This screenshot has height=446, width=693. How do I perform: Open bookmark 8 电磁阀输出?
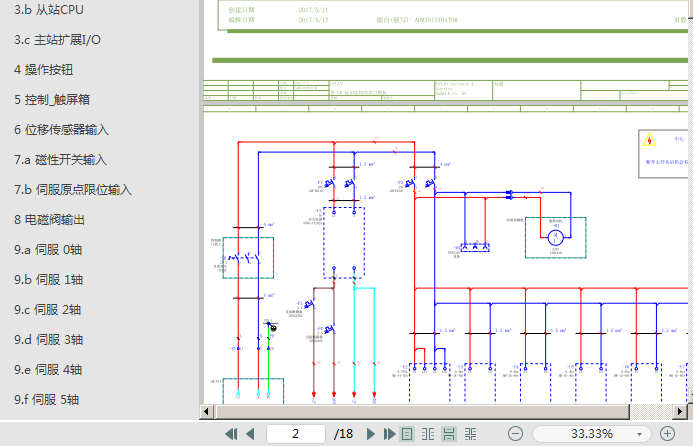[49, 220]
